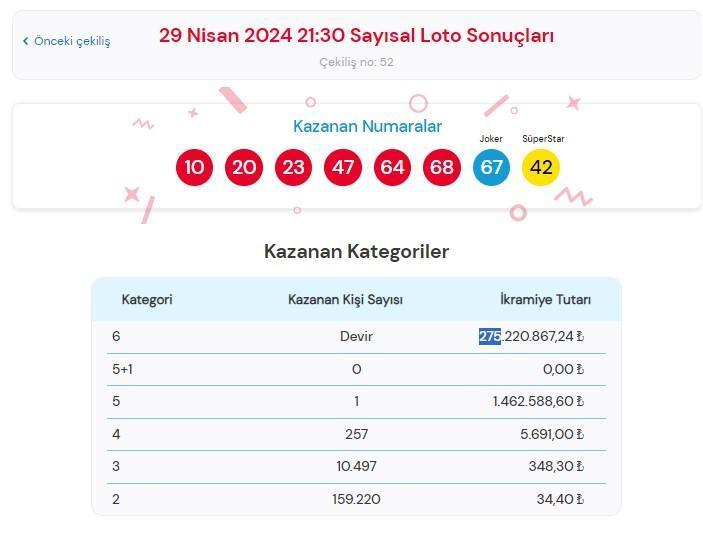Click the Kategori column header
Screen dimensions: 703x556
click(147, 300)
